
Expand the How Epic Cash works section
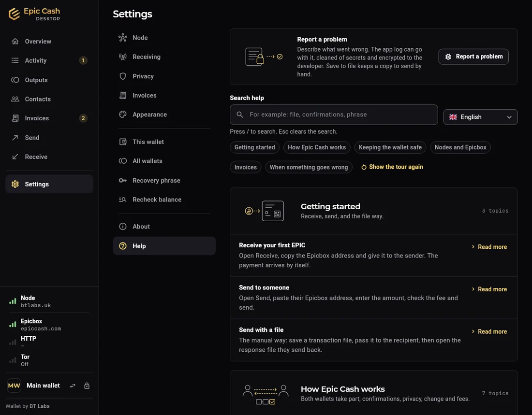[374, 393]
